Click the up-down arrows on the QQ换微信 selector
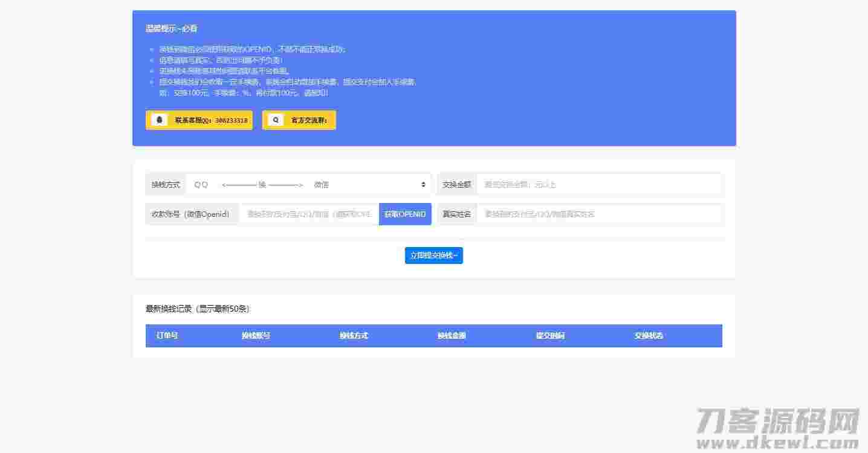 423,184
